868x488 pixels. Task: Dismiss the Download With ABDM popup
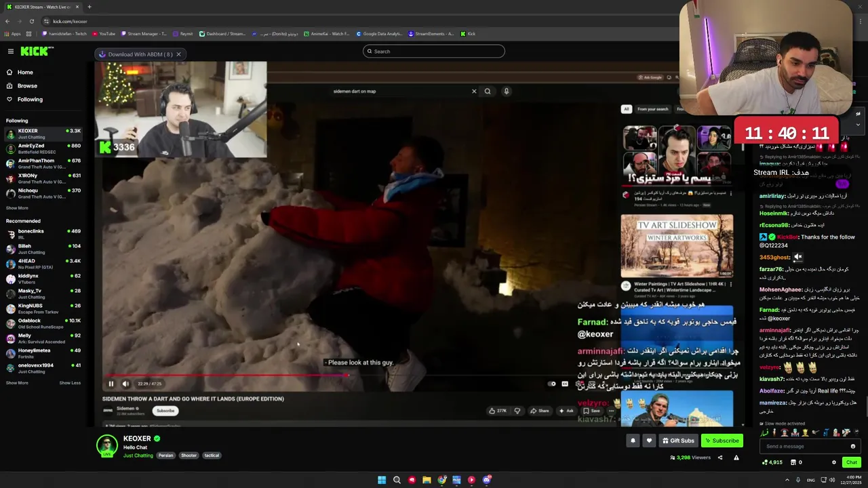coord(178,54)
